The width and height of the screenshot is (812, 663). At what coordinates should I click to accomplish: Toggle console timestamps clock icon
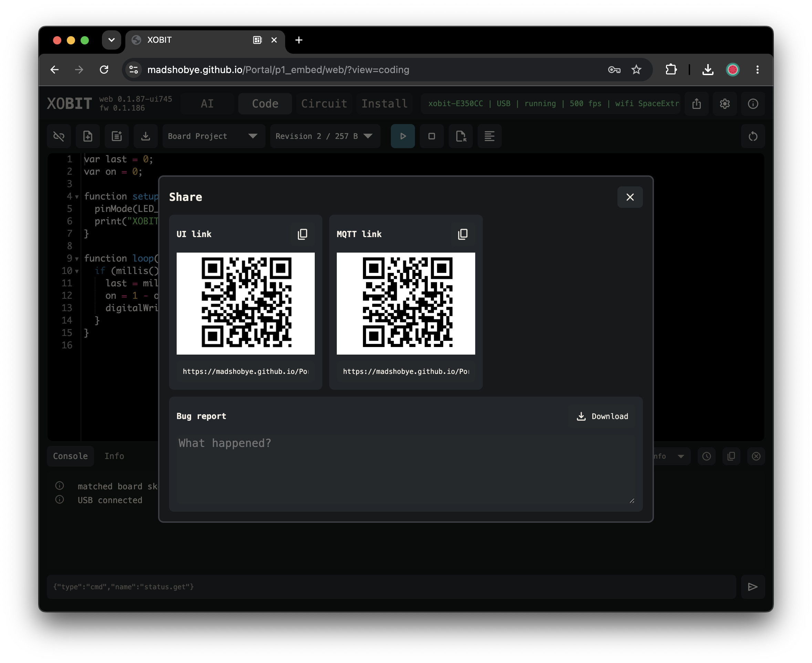(707, 456)
